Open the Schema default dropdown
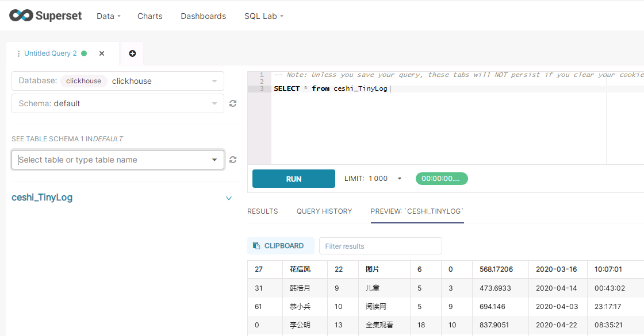 pyautogui.click(x=117, y=103)
